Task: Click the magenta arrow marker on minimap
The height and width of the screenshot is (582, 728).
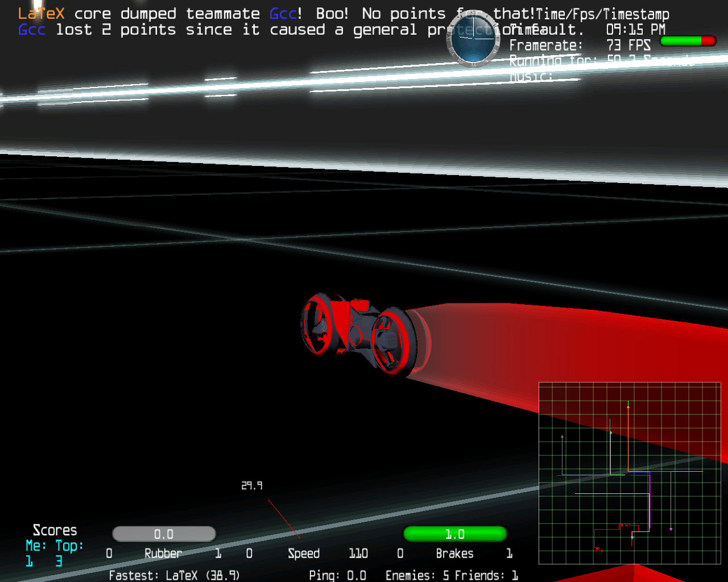Action: (x=671, y=529)
